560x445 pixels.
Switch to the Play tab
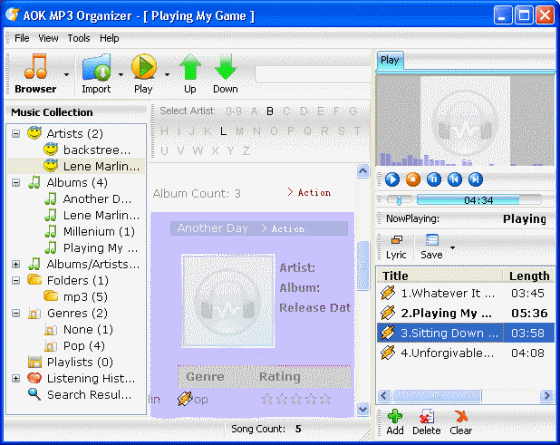tap(390, 60)
